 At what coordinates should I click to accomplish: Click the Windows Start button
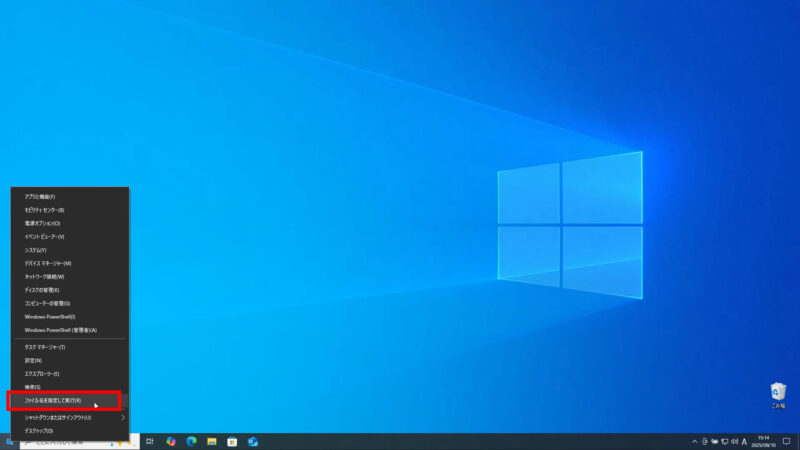coord(9,441)
